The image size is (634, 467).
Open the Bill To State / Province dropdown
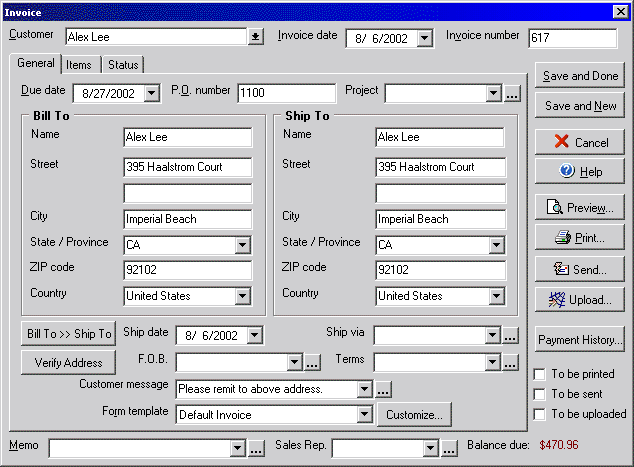click(243, 245)
